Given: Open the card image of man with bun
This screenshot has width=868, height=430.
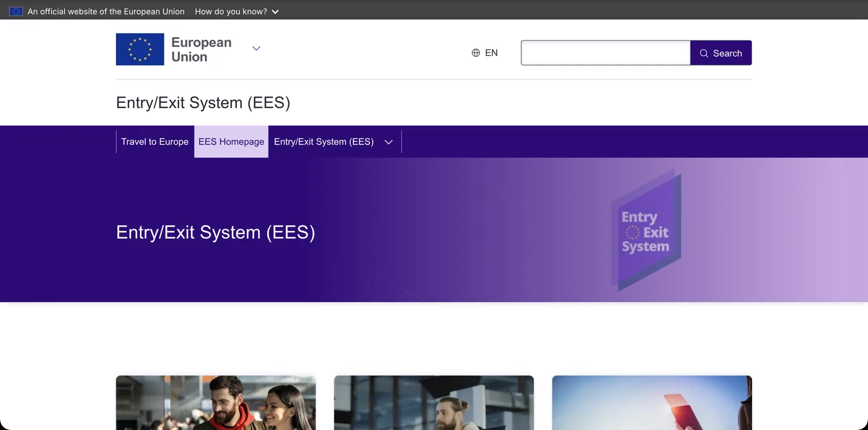Looking at the screenshot, I should [434, 403].
